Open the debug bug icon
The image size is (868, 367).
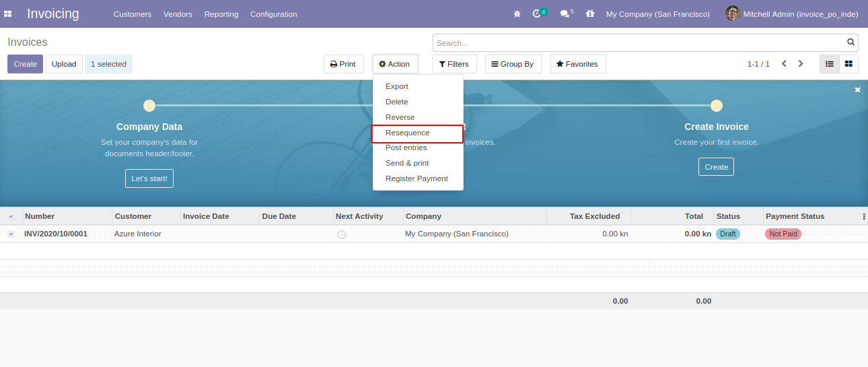(517, 13)
